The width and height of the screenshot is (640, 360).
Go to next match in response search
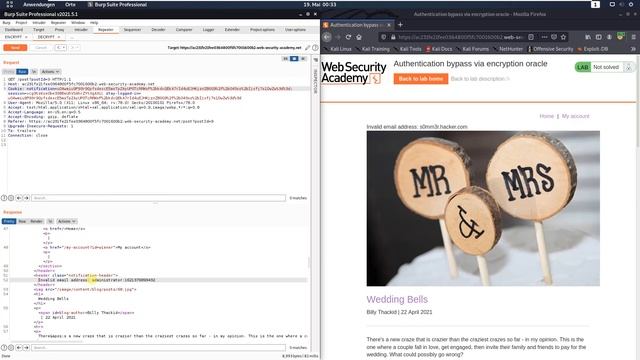click(27, 348)
